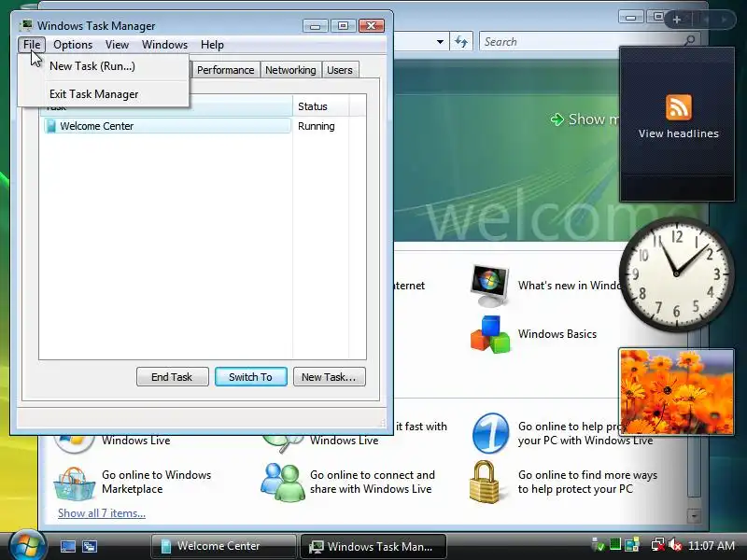Image resolution: width=747 pixels, height=560 pixels.
Task: Open the Help menu in Task Manager
Action: [212, 45]
